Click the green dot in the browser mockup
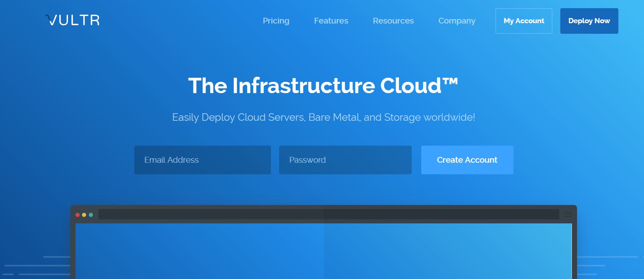This screenshot has width=644, height=279. (91, 215)
